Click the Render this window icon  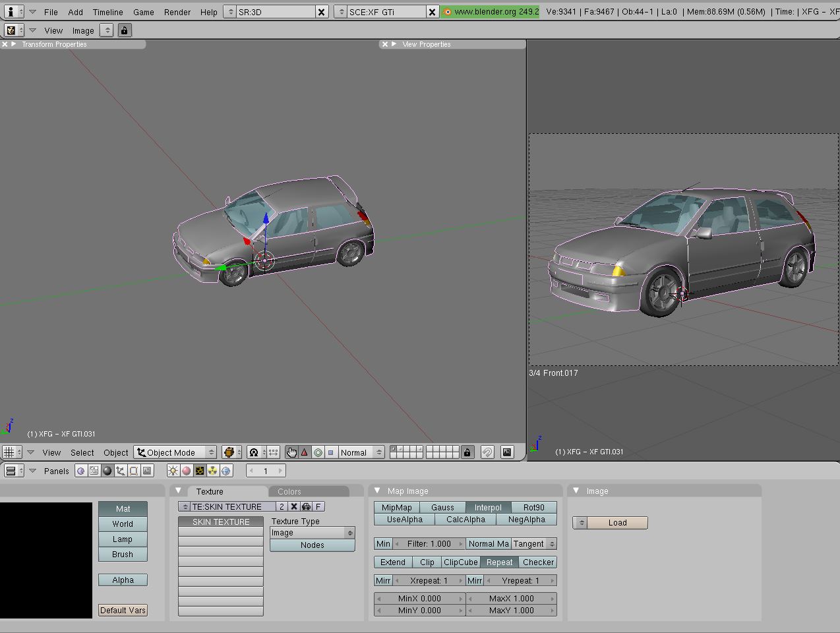(x=506, y=452)
